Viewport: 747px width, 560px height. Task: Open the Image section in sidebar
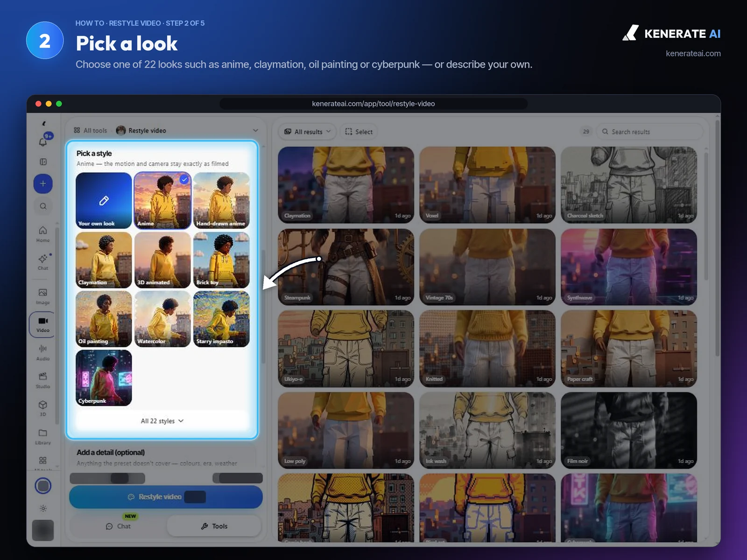pos(43,296)
